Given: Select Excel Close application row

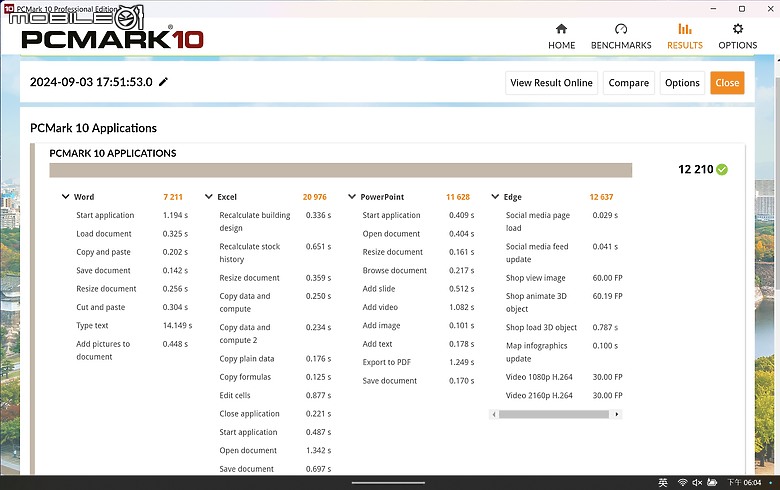Looking at the screenshot, I should pos(275,414).
